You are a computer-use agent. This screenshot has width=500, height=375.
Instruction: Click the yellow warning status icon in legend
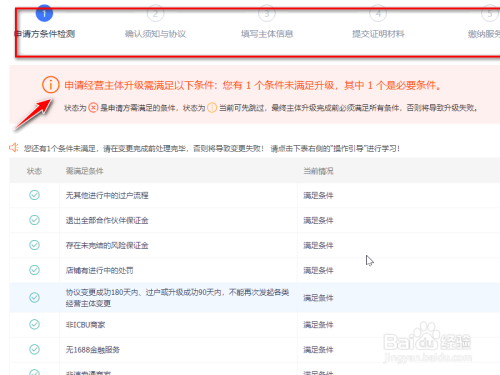(212, 108)
